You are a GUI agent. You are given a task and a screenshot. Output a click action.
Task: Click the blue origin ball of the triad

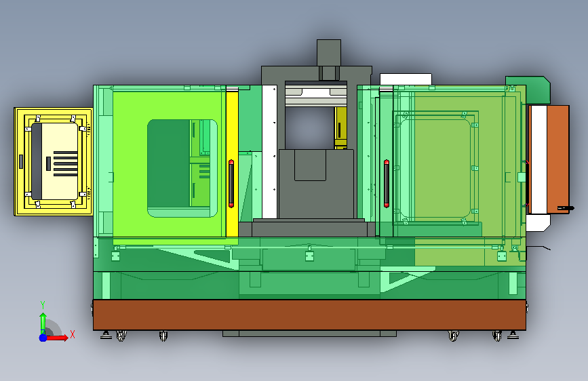43,338
